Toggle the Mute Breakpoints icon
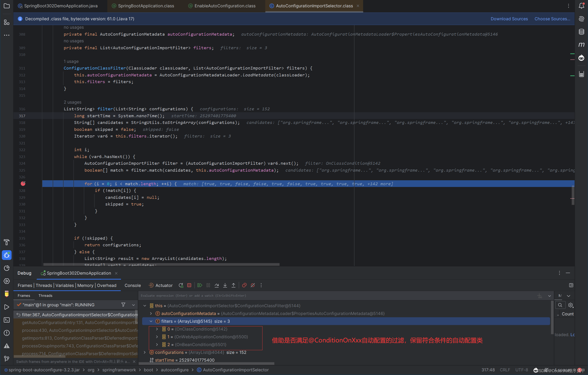This screenshot has height=375, width=588. point(253,285)
